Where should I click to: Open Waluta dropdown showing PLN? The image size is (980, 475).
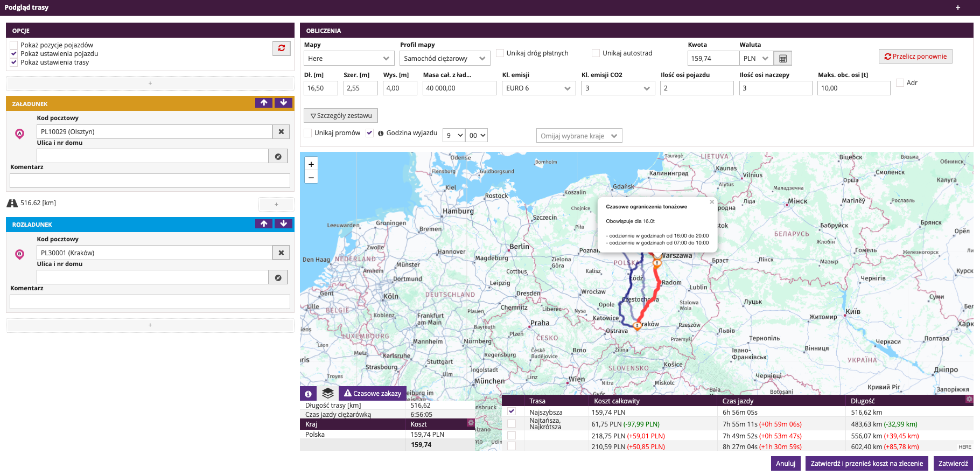coord(757,58)
